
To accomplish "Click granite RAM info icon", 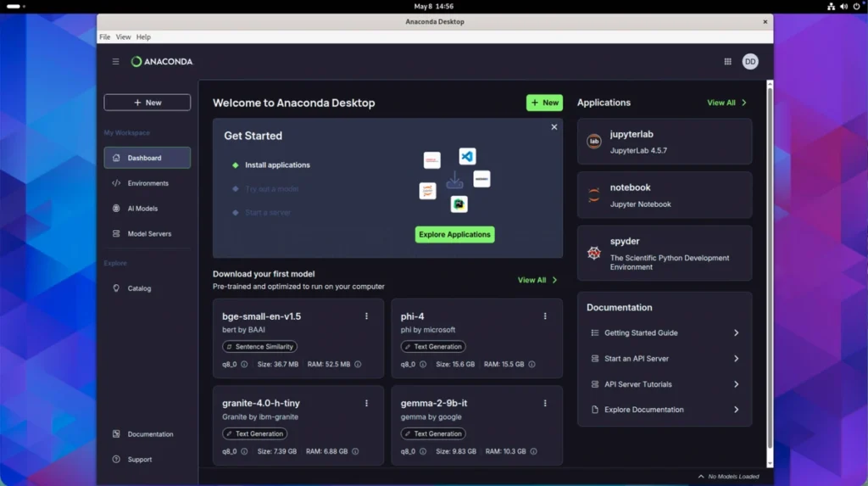I will (x=355, y=451).
